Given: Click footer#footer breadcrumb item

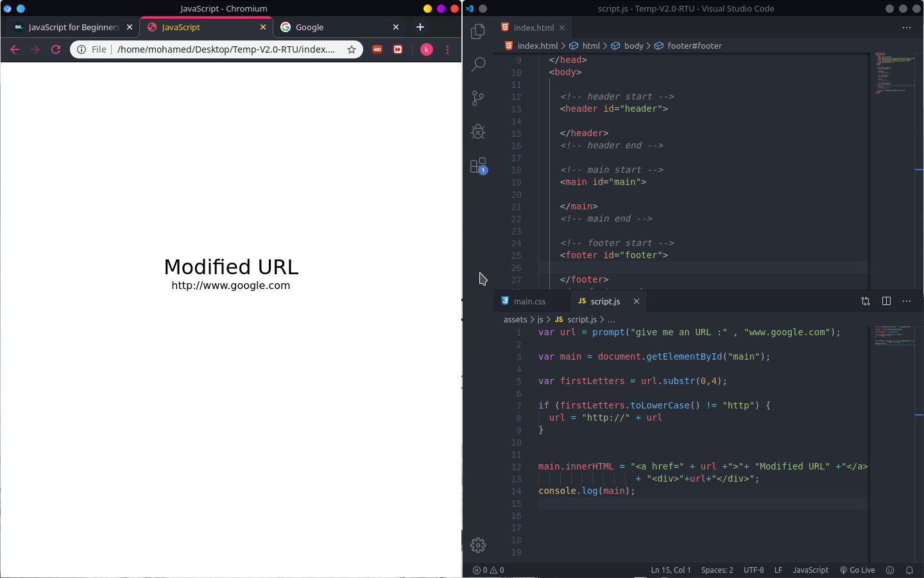Looking at the screenshot, I should [x=694, y=46].
